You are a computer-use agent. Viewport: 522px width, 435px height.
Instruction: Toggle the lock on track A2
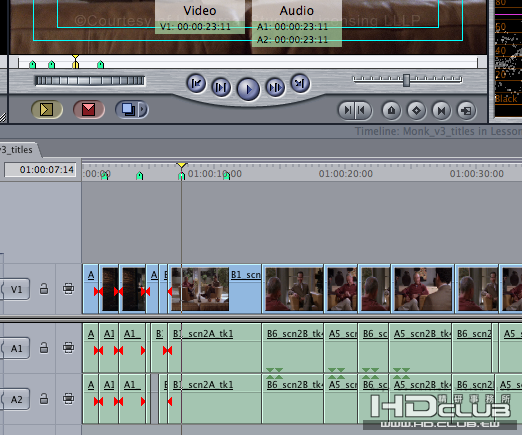44,399
